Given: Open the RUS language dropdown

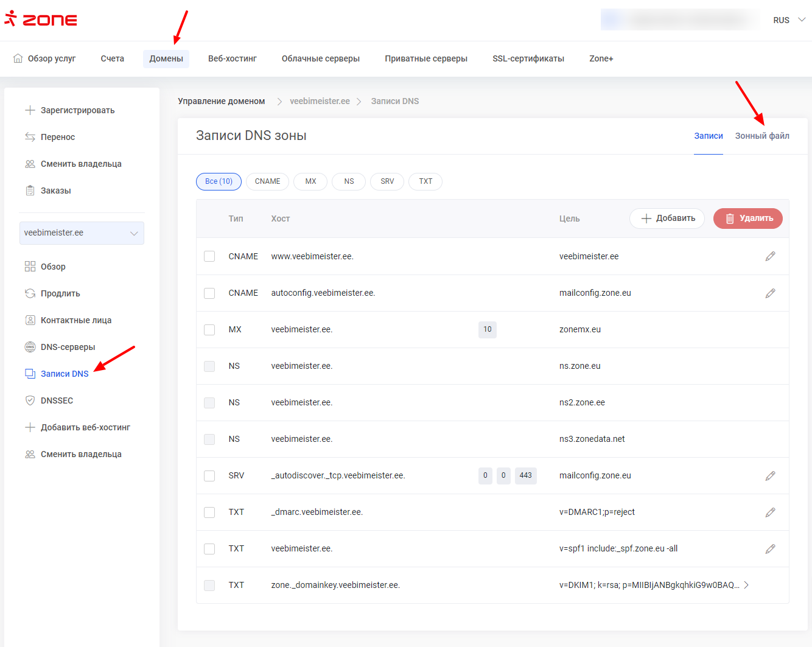Looking at the screenshot, I should pyautogui.click(x=789, y=20).
